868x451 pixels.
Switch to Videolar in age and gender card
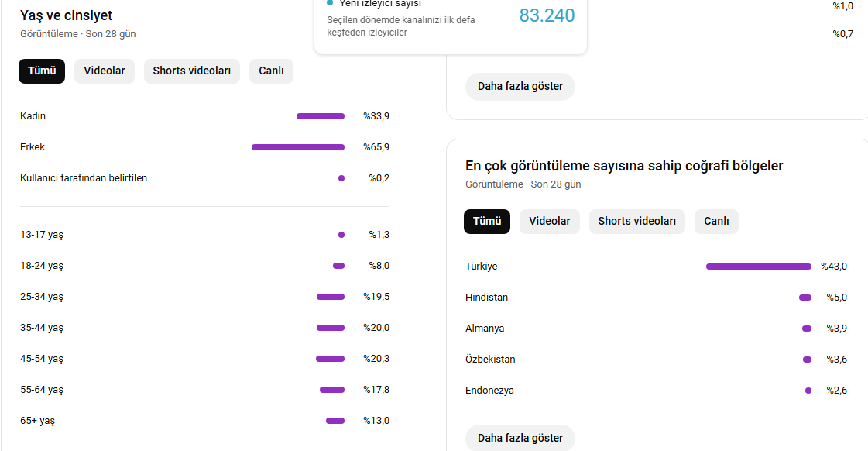click(x=104, y=71)
